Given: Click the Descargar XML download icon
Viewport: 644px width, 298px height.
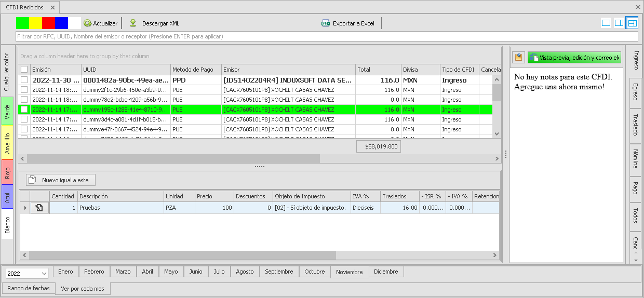Looking at the screenshot, I should tap(133, 23).
